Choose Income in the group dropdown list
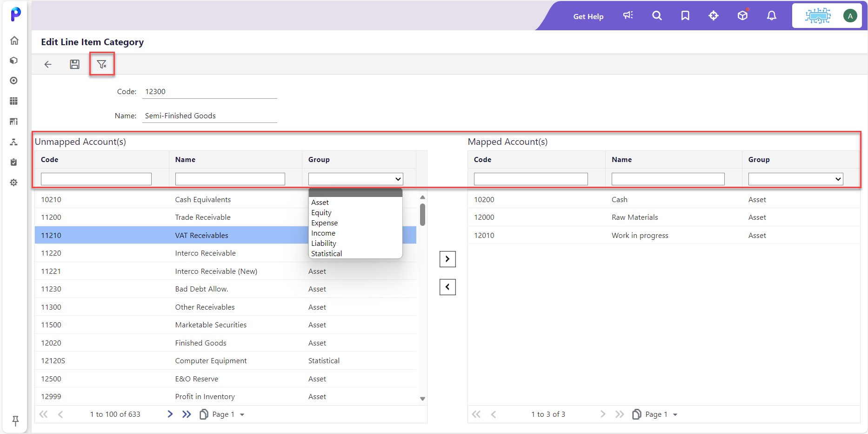 tap(355, 233)
